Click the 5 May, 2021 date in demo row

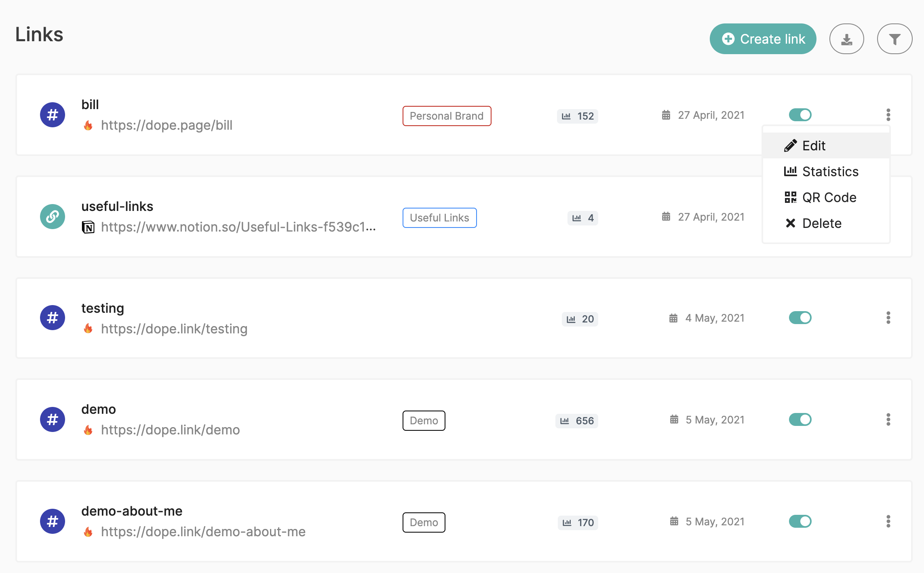[715, 420]
